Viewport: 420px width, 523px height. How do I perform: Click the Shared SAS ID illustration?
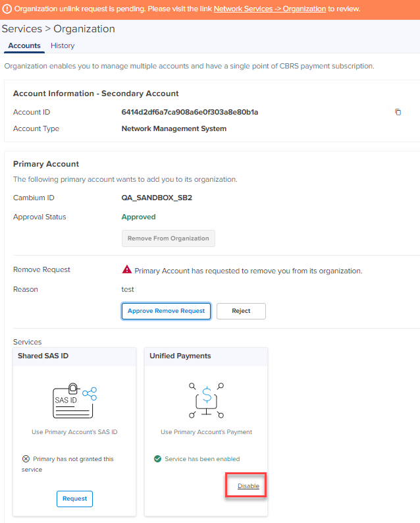pyautogui.click(x=74, y=400)
